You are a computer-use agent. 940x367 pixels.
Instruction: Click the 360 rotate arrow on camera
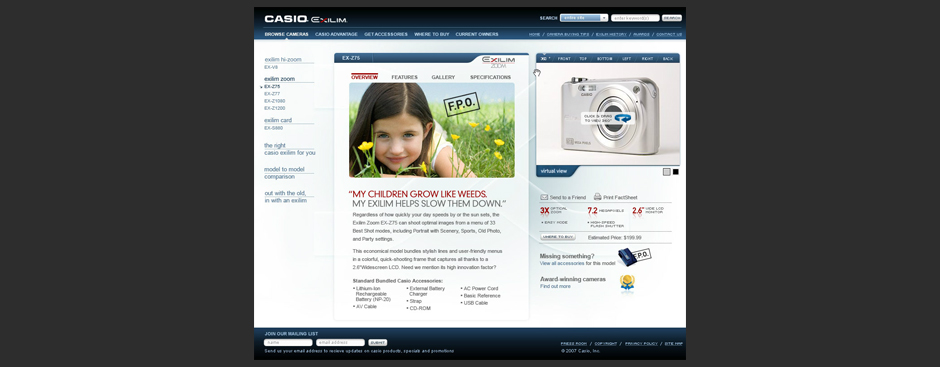(623, 118)
